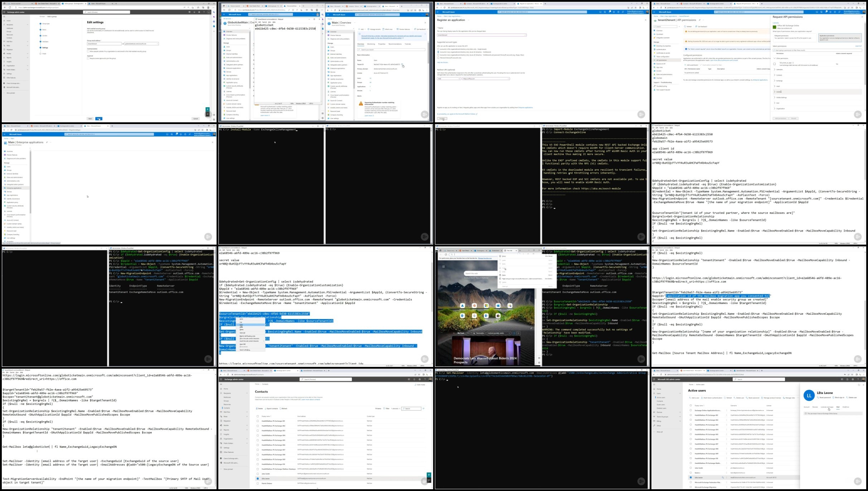868x491 pixels.
Task: Select the Multitenant accounts in any organizational directory radio
Action: (x=438, y=52)
